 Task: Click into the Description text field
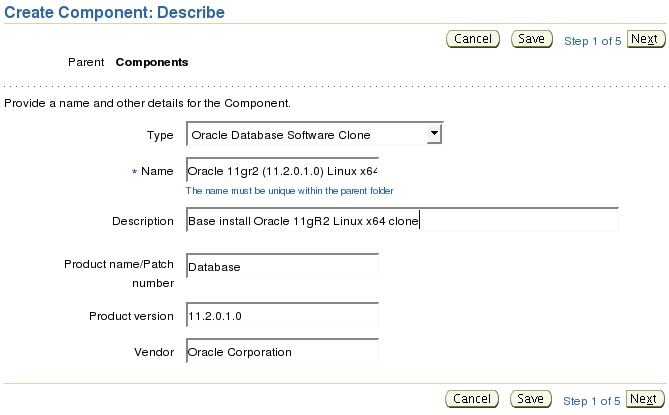pos(402,220)
